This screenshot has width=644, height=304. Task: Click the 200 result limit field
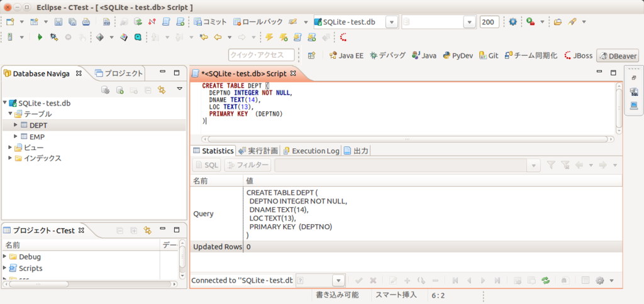tap(489, 22)
